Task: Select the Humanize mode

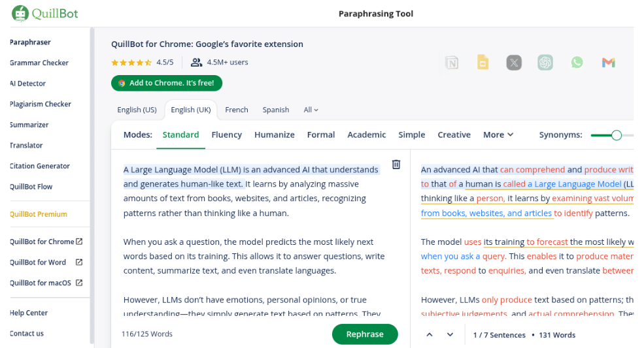Action: (x=275, y=134)
